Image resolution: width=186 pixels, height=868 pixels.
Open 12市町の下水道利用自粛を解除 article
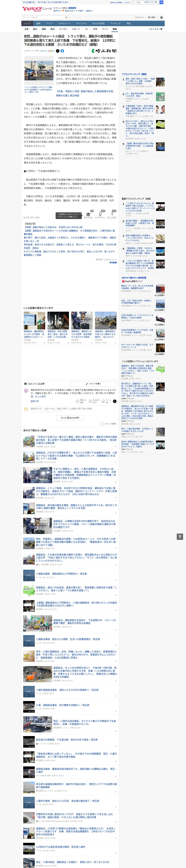coord(60,847)
